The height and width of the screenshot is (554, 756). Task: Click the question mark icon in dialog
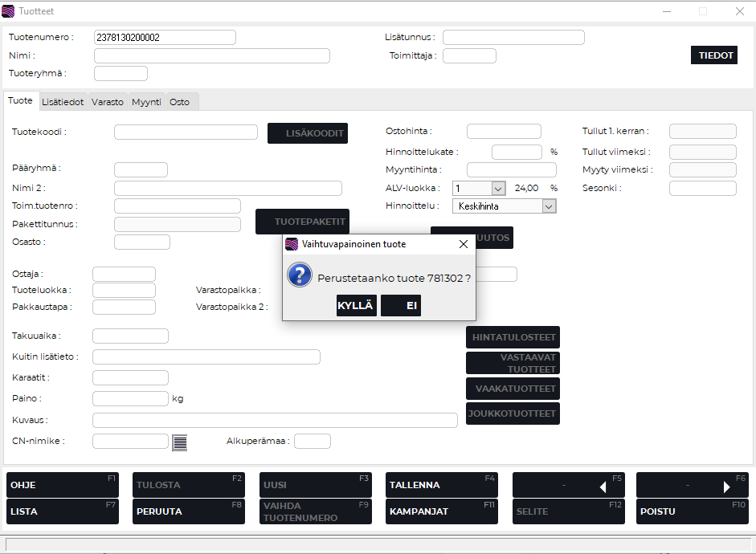[300, 276]
